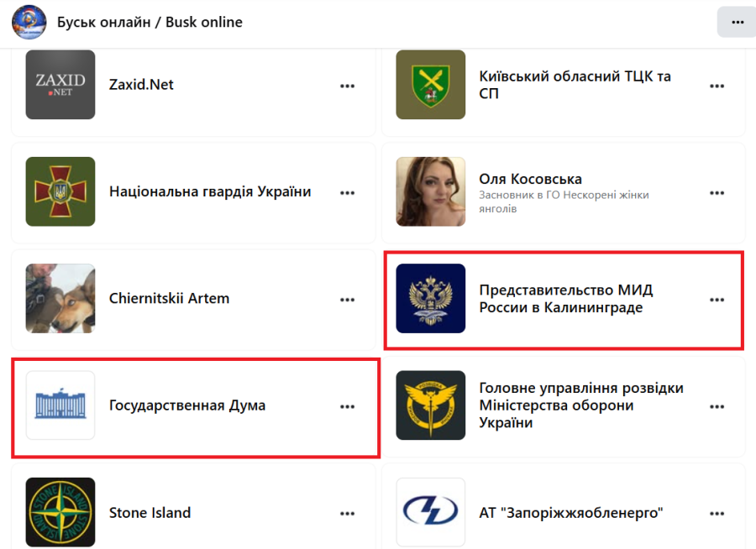Open the Zaxid.Net logo thumbnail
756x549 pixels.
(x=60, y=84)
